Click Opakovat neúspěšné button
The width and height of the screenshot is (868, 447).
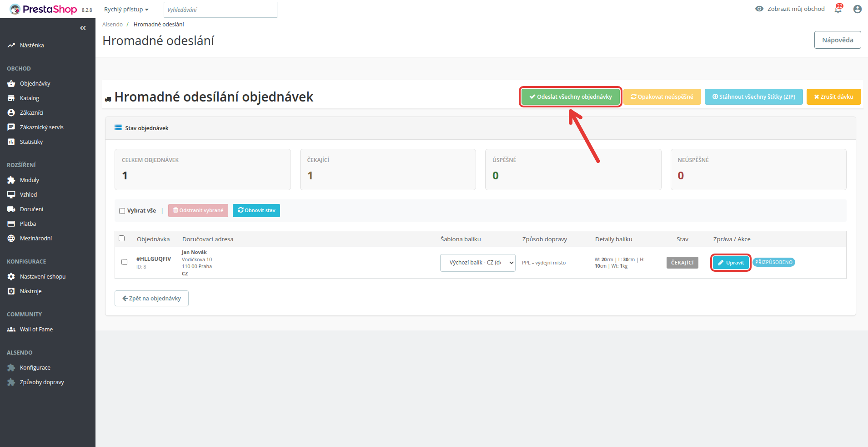[x=662, y=97]
